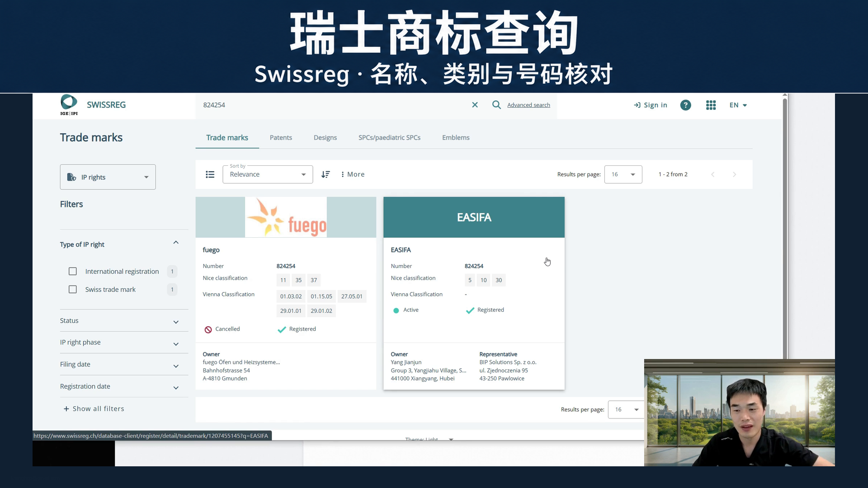Image resolution: width=868 pixels, height=488 pixels.
Task: Switch to the Trade marks tab
Action: 227,137
